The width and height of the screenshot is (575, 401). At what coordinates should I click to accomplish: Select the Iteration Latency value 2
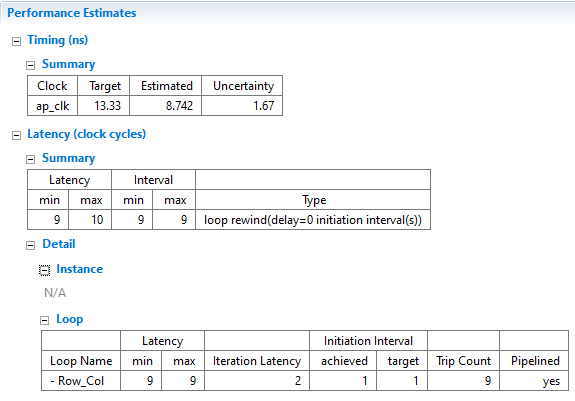[257, 381]
